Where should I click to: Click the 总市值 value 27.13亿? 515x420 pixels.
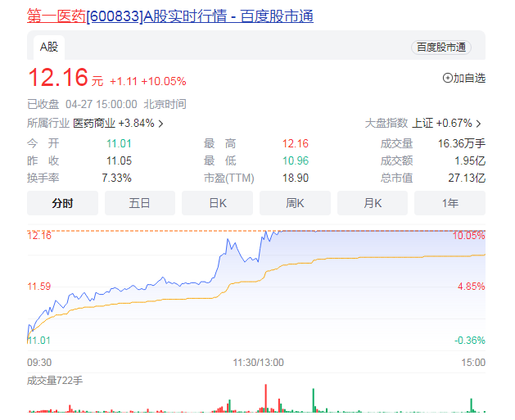click(x=469, y=178)
